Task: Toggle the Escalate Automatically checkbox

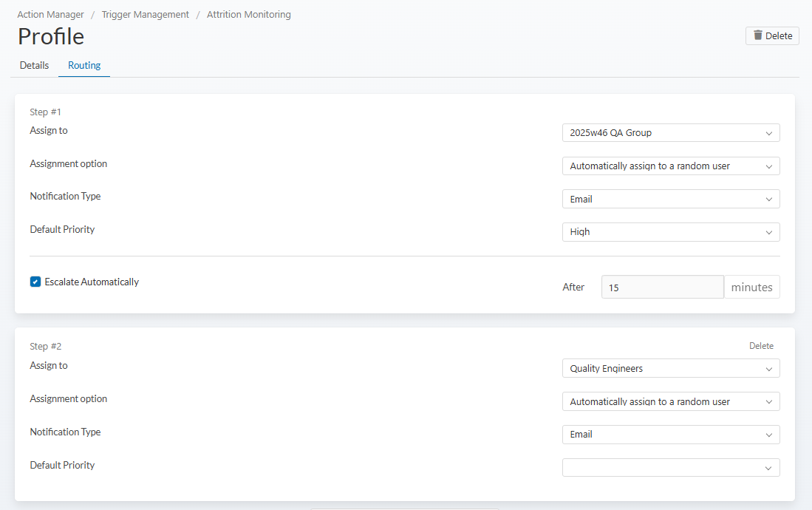Action: coord(35,282)
